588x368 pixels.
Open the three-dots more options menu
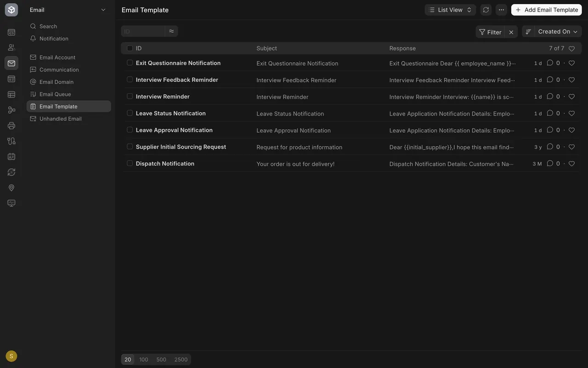[x=501, y=10]
